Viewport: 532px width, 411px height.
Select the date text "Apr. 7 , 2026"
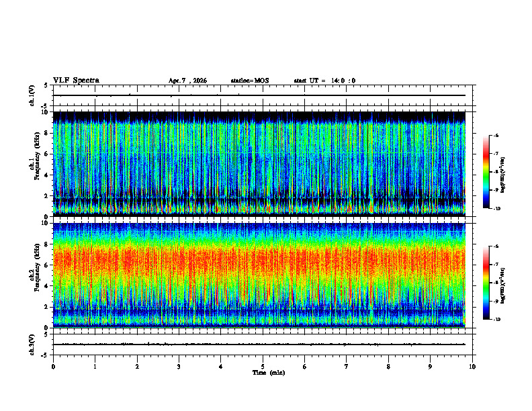click(187, 81)
